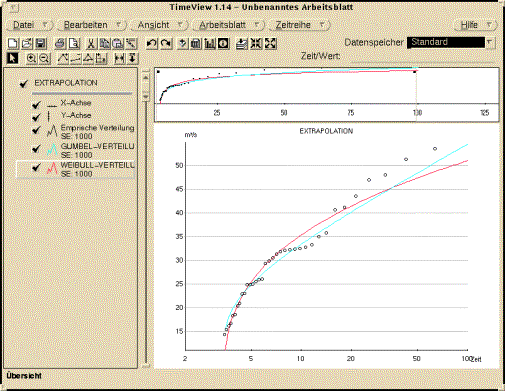Viewport: 505px width, 391px height.
Task: Click the icon right of redo arrow
Action: (182, 44)
